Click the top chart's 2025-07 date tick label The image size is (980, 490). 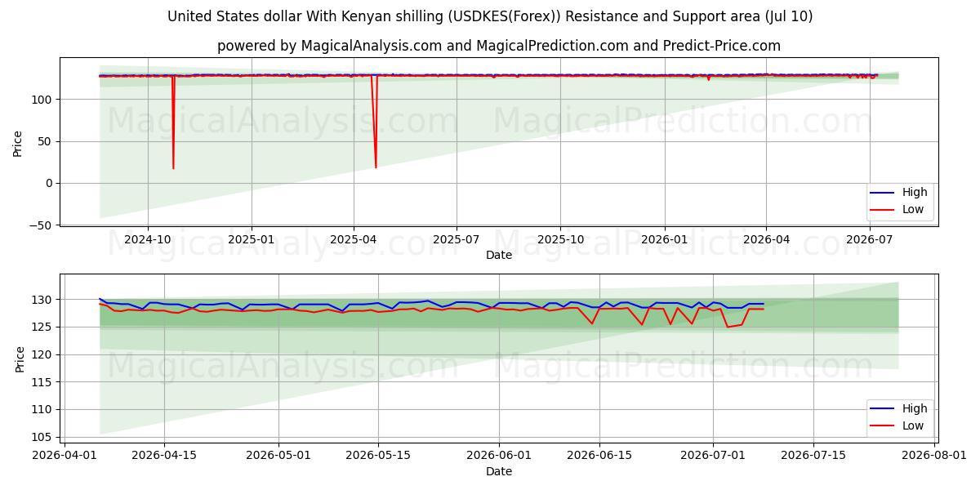(x=455, y=239)
